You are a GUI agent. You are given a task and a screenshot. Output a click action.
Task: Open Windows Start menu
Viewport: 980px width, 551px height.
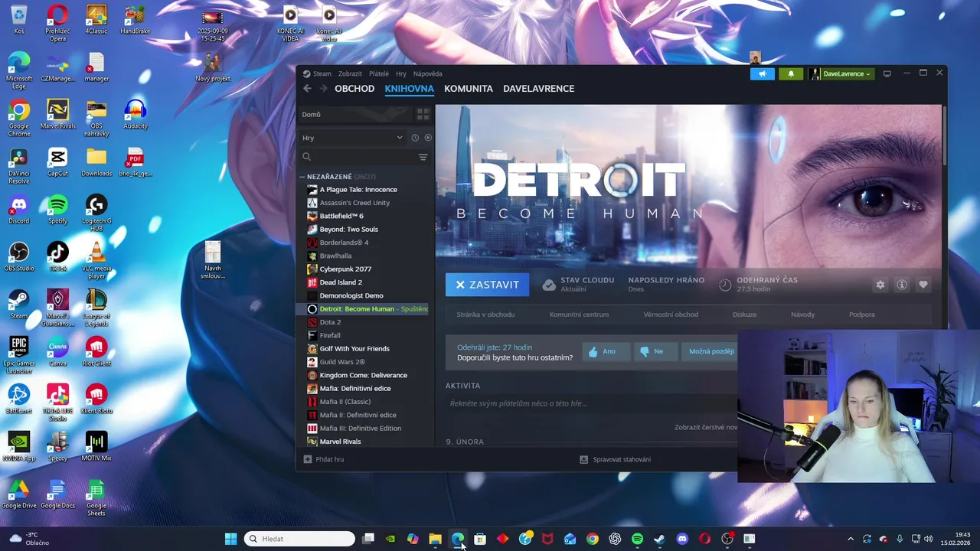point(230,539)
